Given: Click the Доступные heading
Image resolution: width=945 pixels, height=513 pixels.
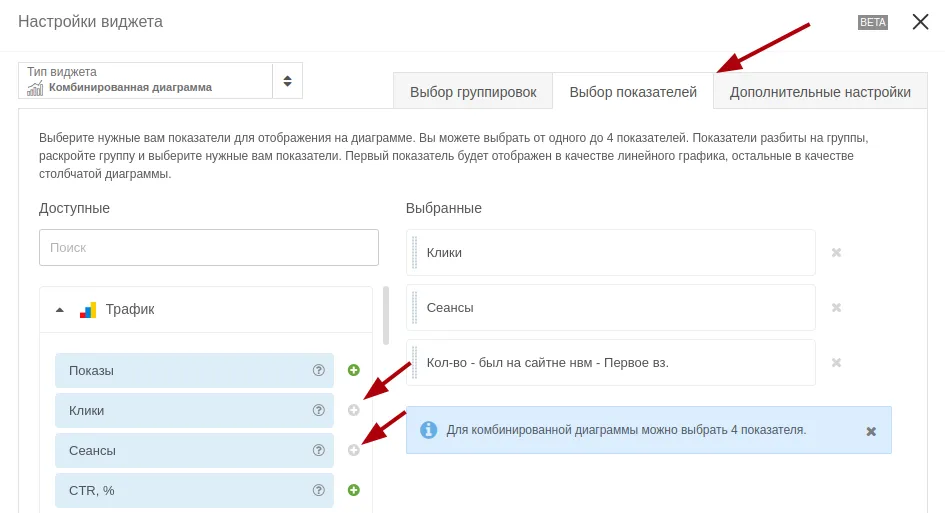Looking at the screenshot, I should pyautogui.click(x=74, y=208).
